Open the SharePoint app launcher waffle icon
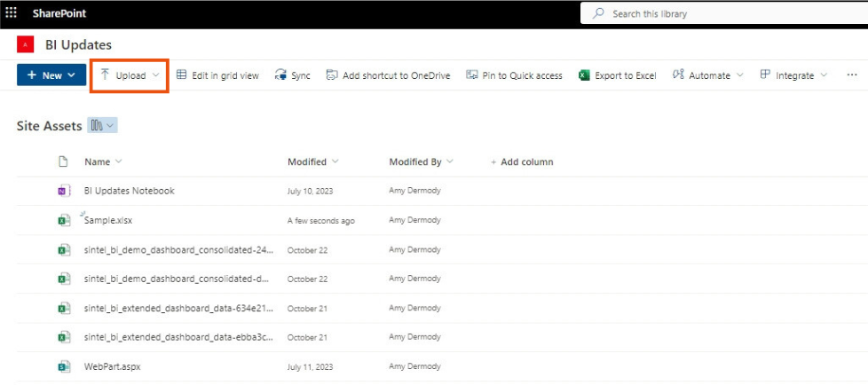Viewport: 868px width, 385px height. tap(11, 13)
